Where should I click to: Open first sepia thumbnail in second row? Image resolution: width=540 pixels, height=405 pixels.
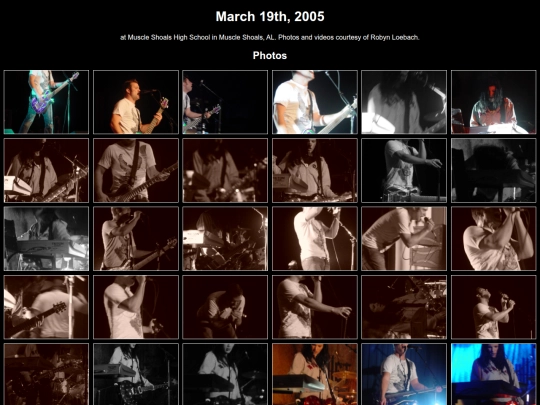(46, 170)
